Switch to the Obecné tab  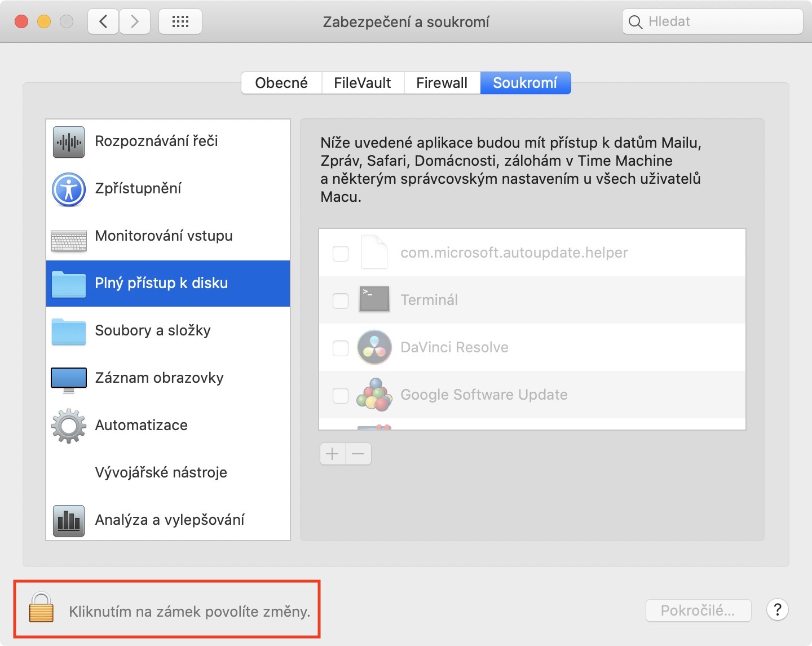(281, 83)
